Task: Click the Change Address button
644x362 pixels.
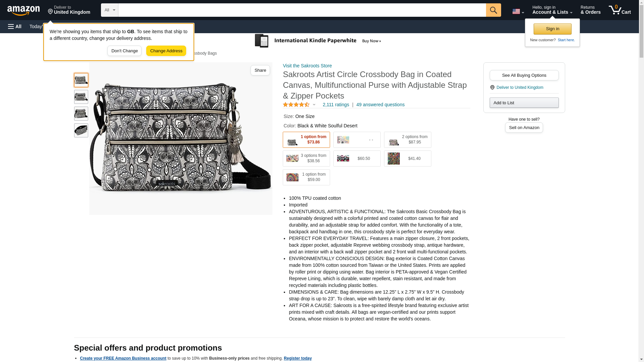Action: [166, 51]
